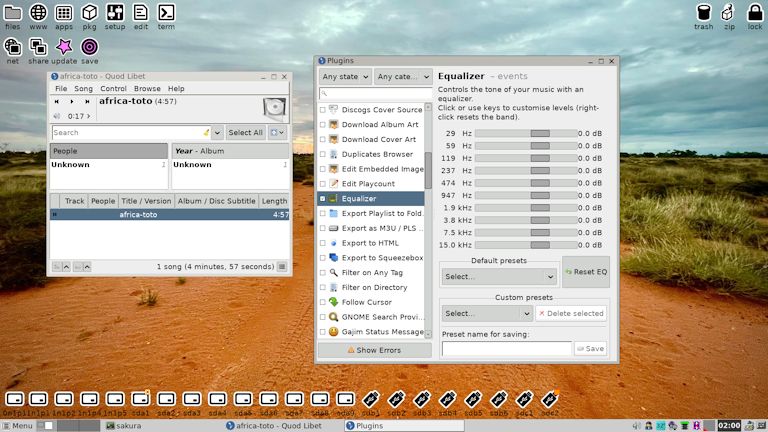This screenshot has height=432, width=768.
Task: Click the volume speaker icon in Quod Libet
Action: [57, 116]
